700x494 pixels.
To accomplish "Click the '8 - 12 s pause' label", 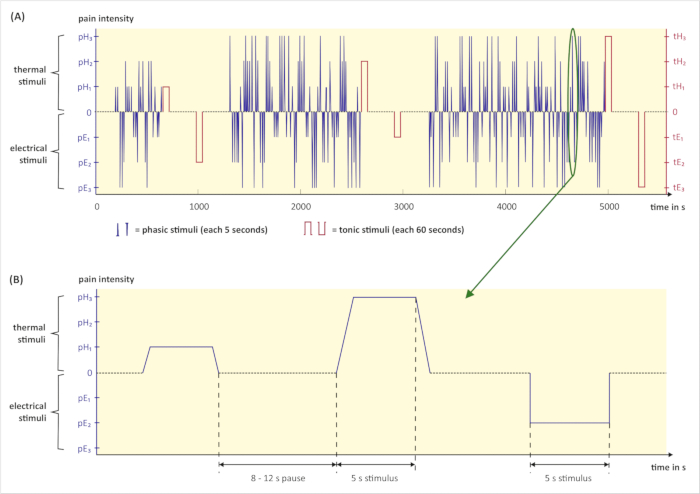I will pos(278,478).
